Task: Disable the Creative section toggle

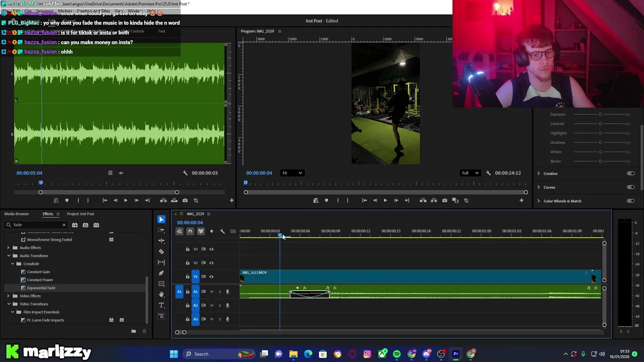Action: 630,173
